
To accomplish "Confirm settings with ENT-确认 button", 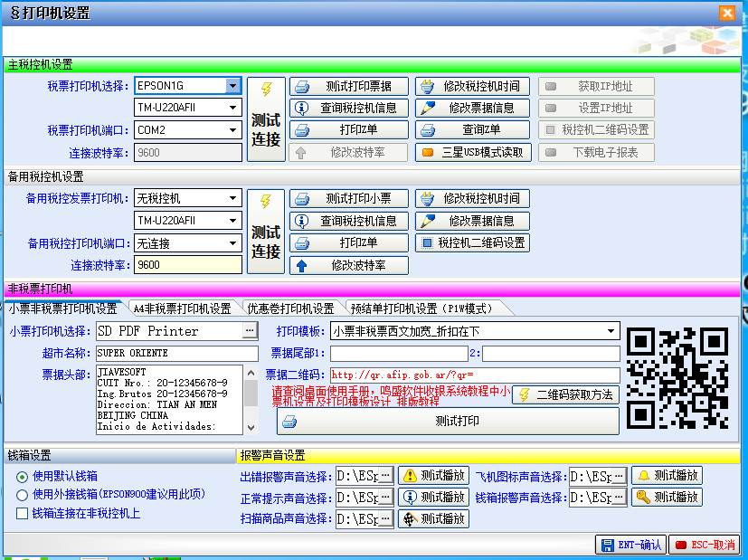I will (630, 545).
